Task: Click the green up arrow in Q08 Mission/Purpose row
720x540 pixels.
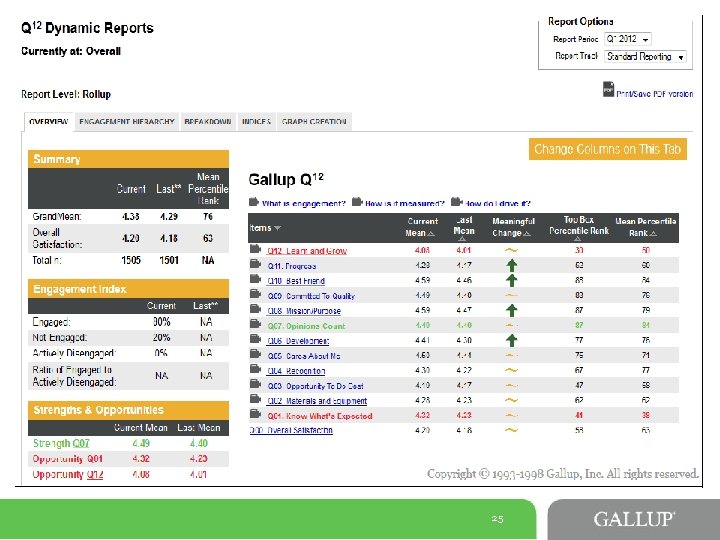Action: coord(512,310)
